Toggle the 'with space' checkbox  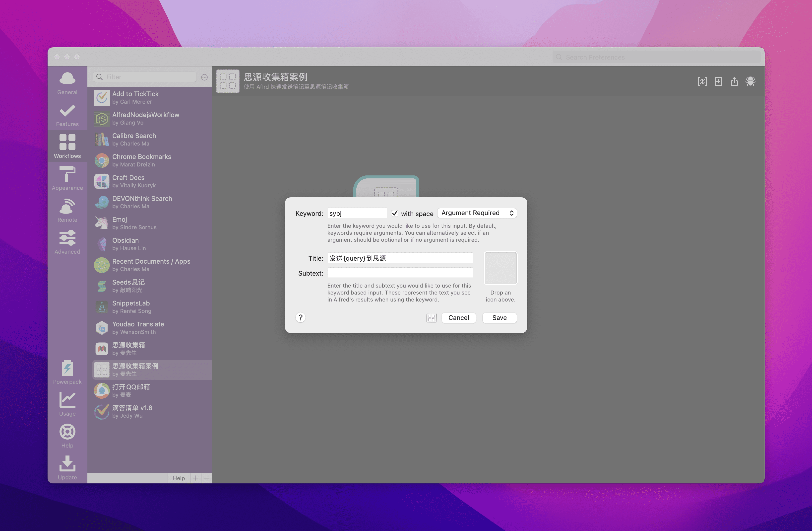point(394,214)
